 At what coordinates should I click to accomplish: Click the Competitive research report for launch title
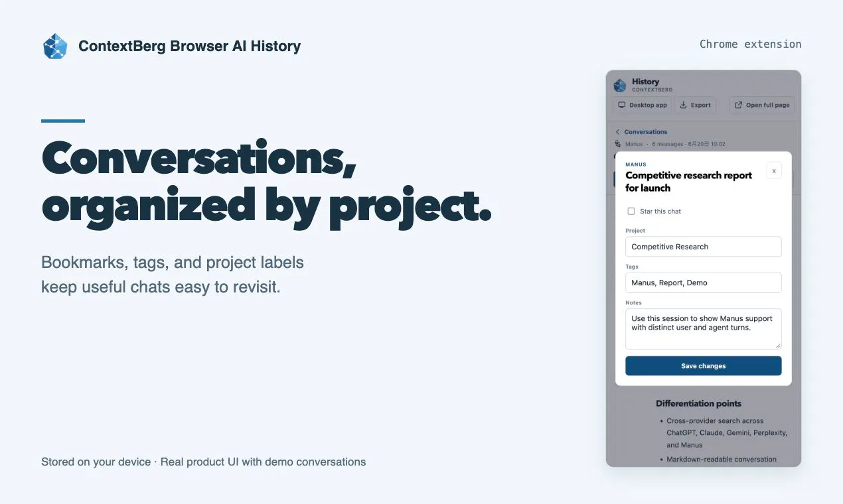[689, 182]
